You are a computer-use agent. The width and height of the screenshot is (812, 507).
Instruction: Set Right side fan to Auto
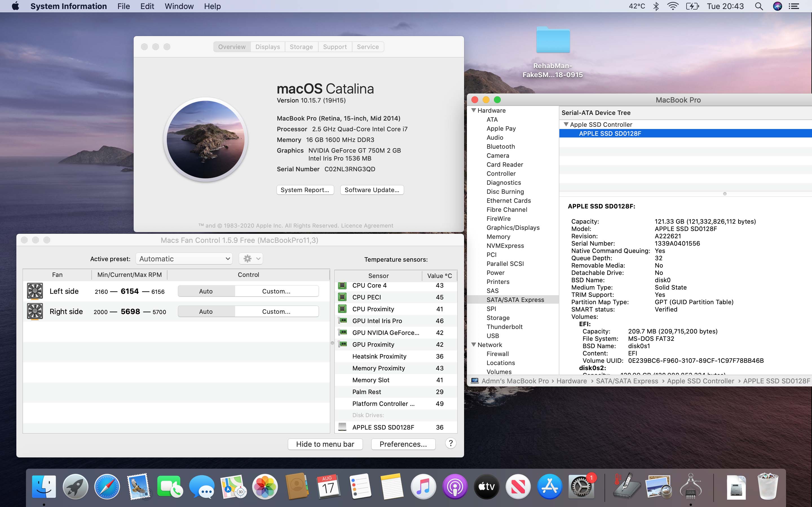tap(206, 312)
